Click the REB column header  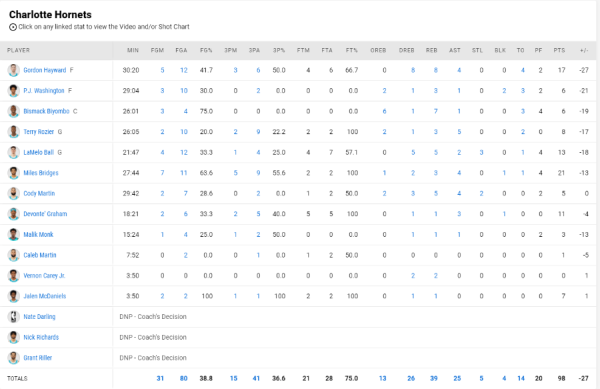pyautogui.click(x=431, y=50)
